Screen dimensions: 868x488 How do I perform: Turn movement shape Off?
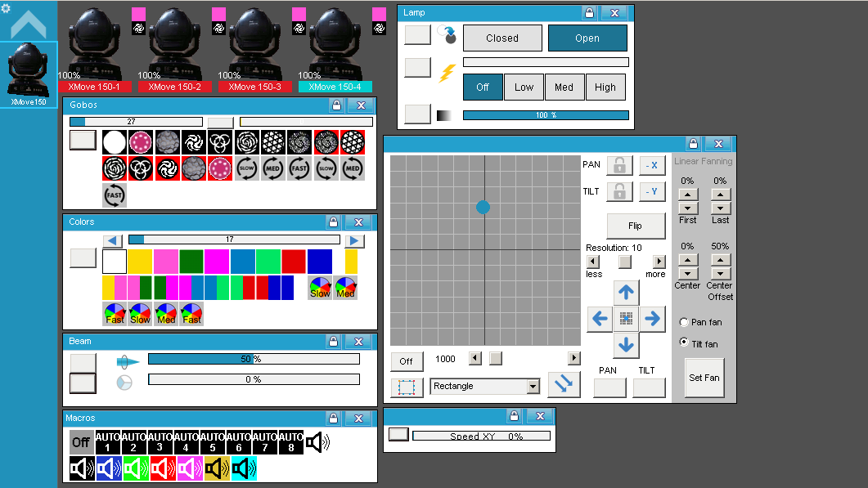(407, 361)
